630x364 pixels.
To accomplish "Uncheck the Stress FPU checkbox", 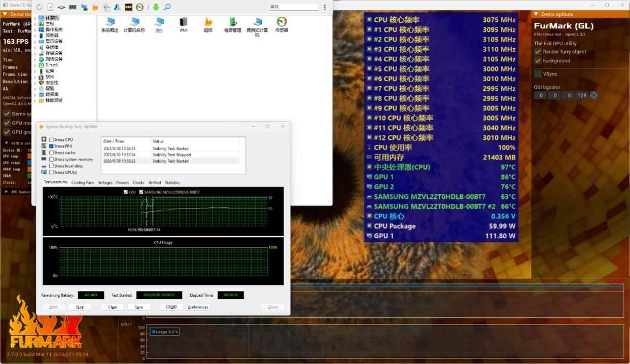I will point(52,146).
